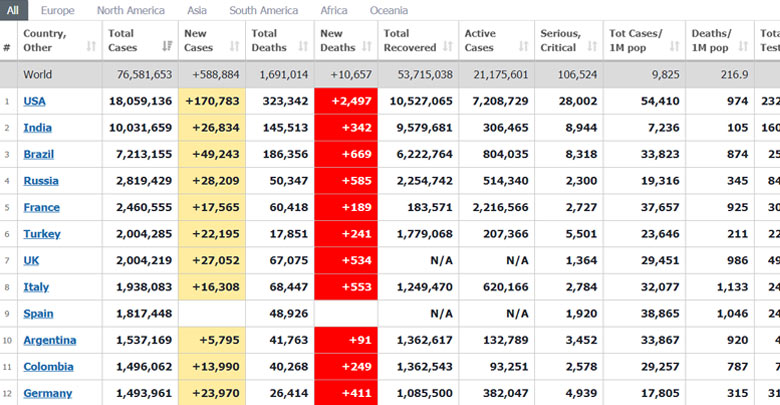Sort by Active Cases column arrows
This screenshot has width=780, height=405.
pyautogui.click(x=524, y=47)
